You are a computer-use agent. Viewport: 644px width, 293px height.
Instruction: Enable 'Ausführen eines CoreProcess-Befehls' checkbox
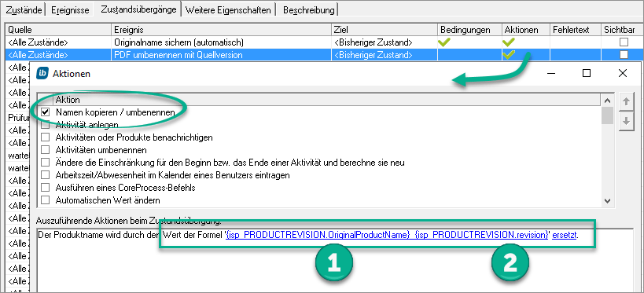[45, 188]
